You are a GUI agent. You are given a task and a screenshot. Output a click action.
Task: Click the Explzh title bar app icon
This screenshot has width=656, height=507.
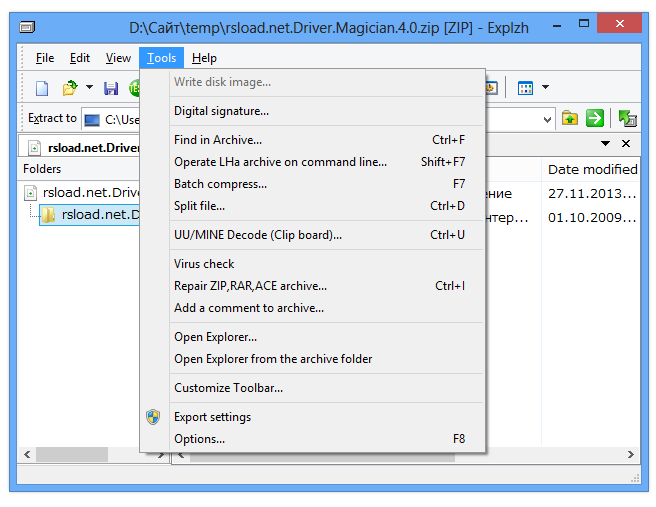27,28
